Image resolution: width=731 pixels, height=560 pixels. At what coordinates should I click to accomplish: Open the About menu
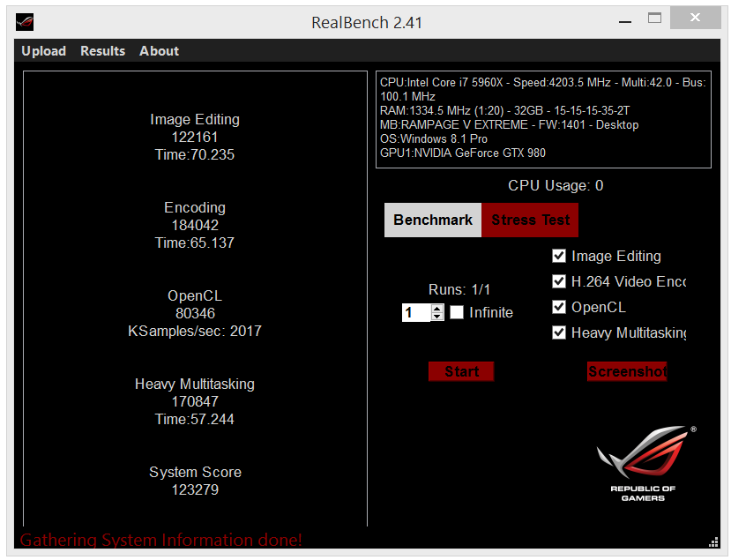pyautogui.click(x=159, y=51)
